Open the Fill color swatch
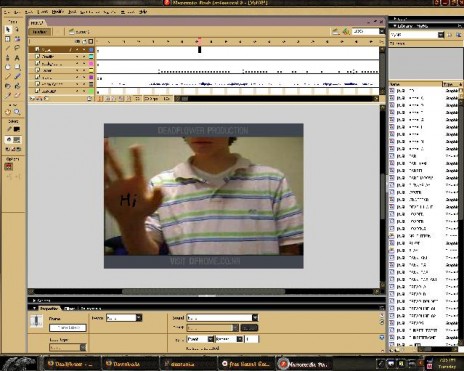 coord(16,140)
